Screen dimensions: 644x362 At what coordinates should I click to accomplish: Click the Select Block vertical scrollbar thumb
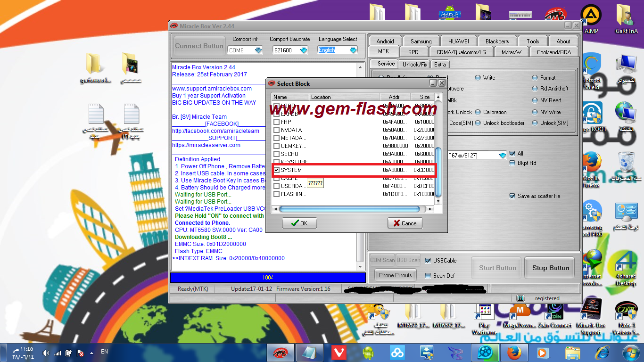438,172
